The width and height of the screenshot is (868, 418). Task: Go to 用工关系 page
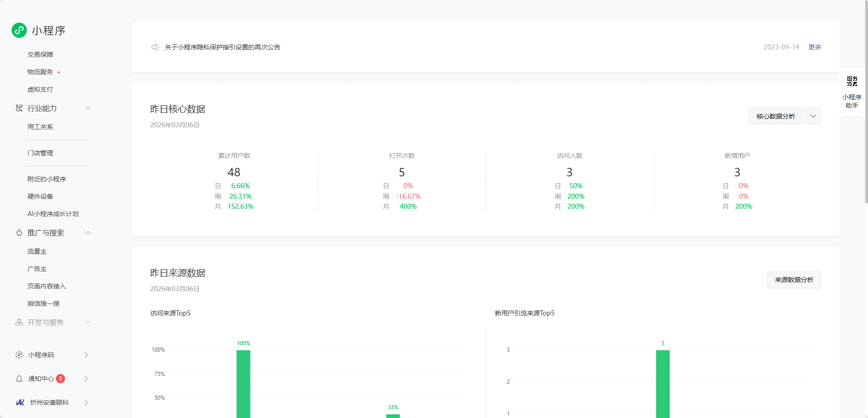40,127
